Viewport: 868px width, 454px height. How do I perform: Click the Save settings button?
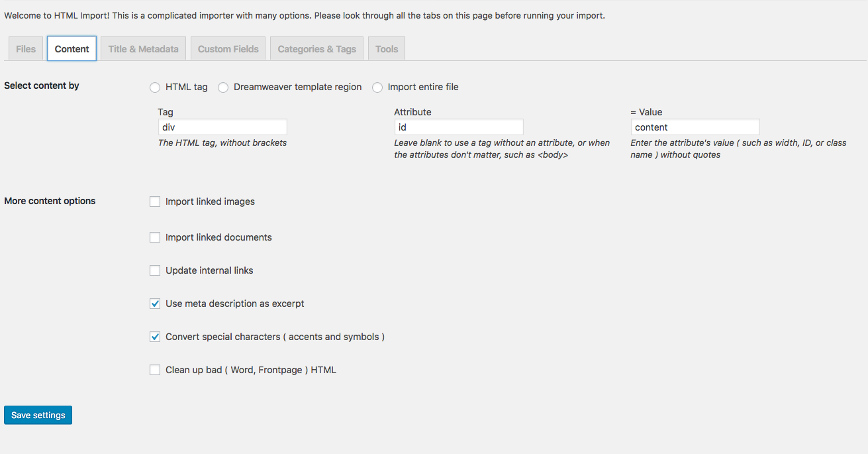38,415
